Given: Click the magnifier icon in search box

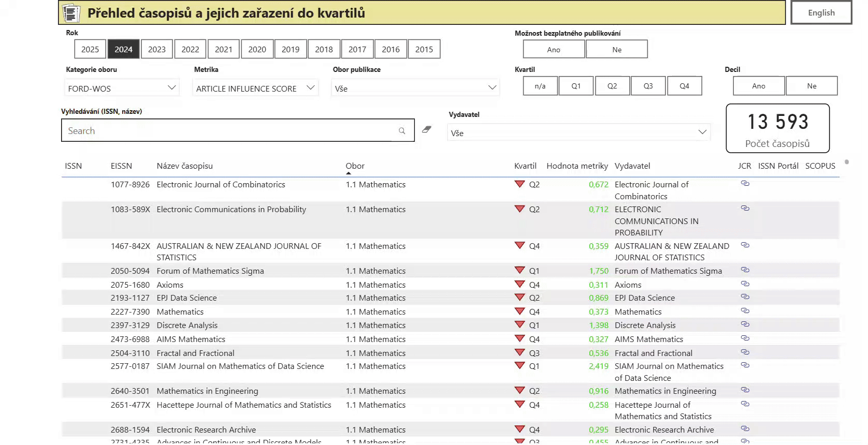Looking at the screenshot, I should click(x=402, y=131).
